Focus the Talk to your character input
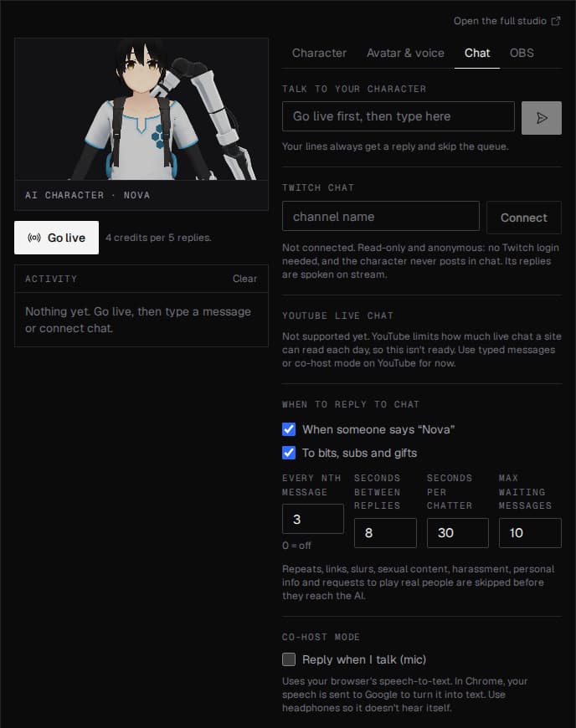The width and height of the screenshot is (576, 728). pos(398,116)
